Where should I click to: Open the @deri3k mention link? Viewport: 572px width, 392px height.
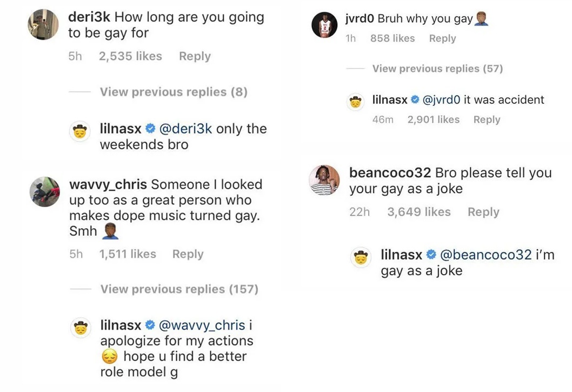[185, 129]
